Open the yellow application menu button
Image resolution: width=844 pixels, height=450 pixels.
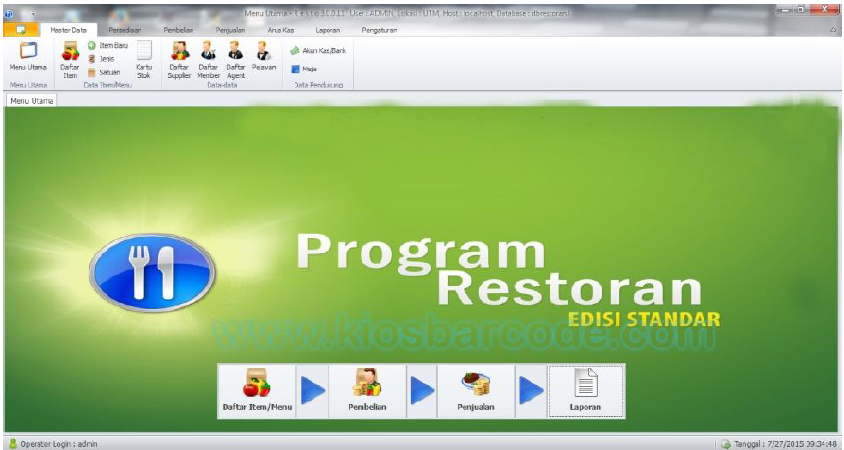click(21, 31)
